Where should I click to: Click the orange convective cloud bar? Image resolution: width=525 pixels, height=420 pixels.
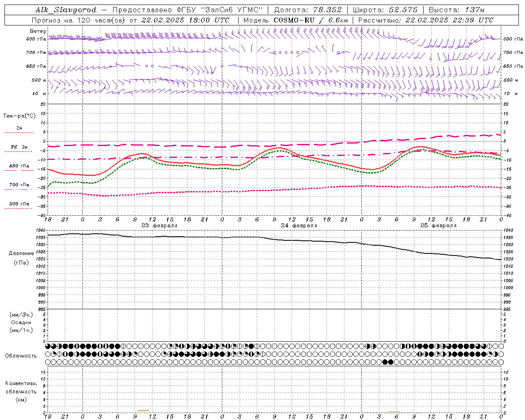point(144,411)
